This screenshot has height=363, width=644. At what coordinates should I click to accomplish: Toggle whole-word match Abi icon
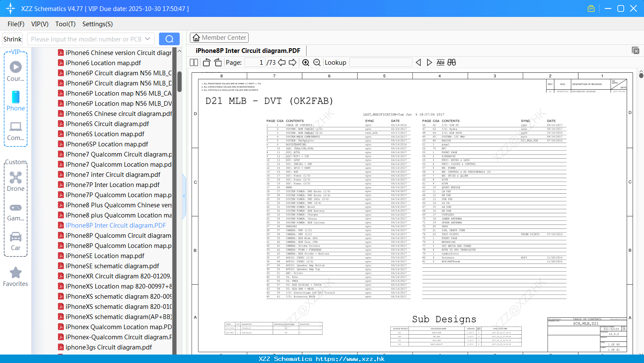coord(440,63)
